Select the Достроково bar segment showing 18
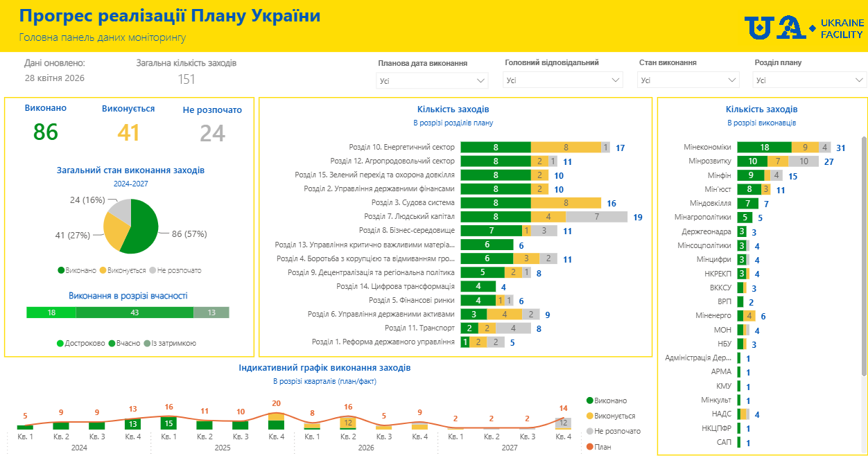The image size is (868, 458). tap(51, 312)
